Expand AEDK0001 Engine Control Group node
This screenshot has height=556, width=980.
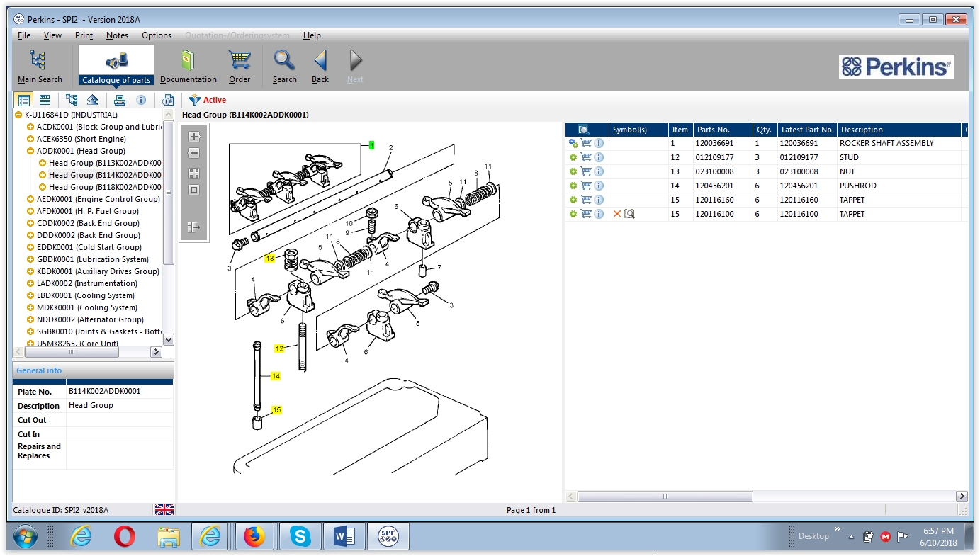tap(30, 199)
